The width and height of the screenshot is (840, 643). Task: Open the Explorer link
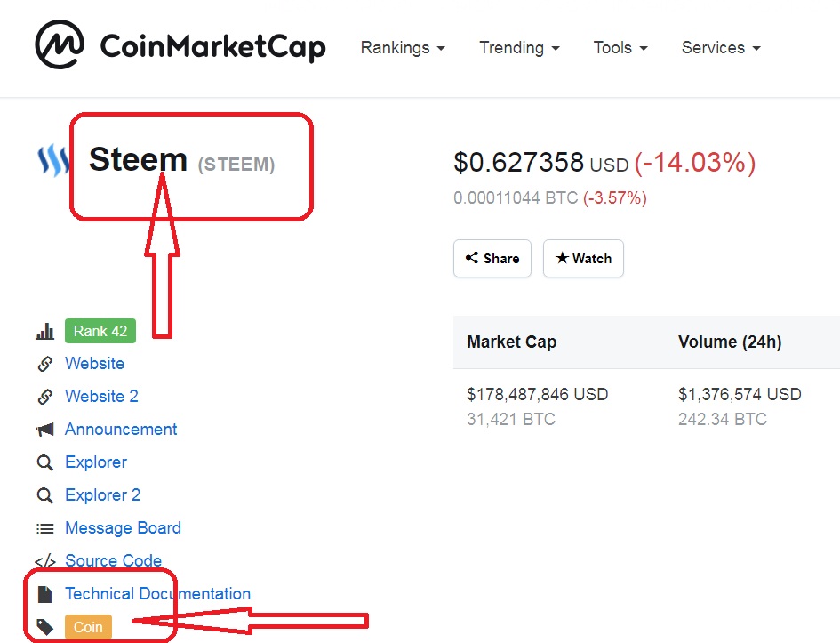click(96, 462)
